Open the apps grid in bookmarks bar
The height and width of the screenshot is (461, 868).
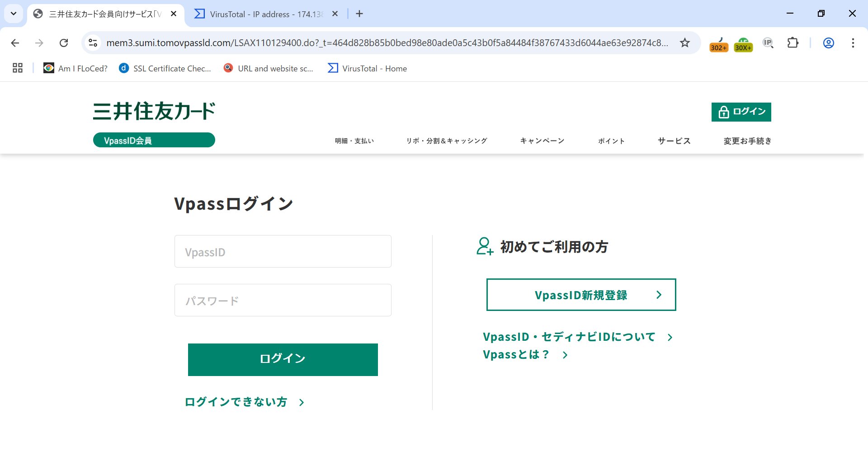pyautogui.click(x=18, y=68)
